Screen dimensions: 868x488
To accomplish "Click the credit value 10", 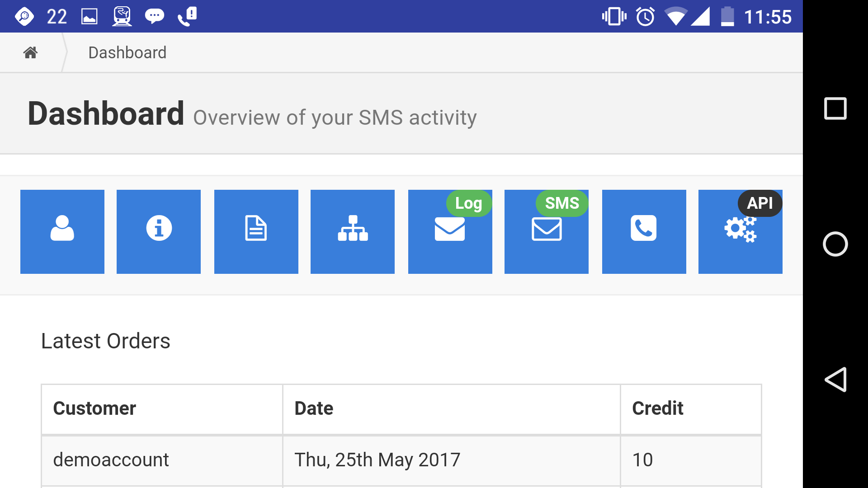I will [642, 460].
